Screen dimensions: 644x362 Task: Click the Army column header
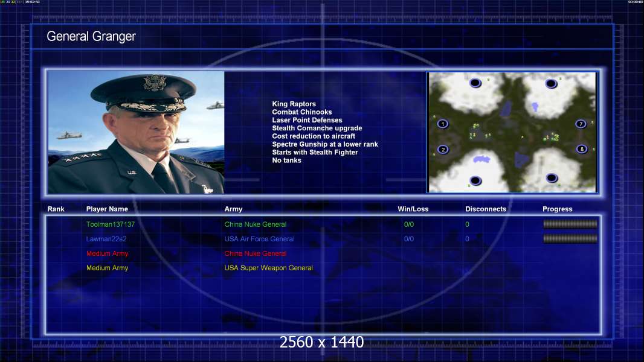click(x=233, y=209)
